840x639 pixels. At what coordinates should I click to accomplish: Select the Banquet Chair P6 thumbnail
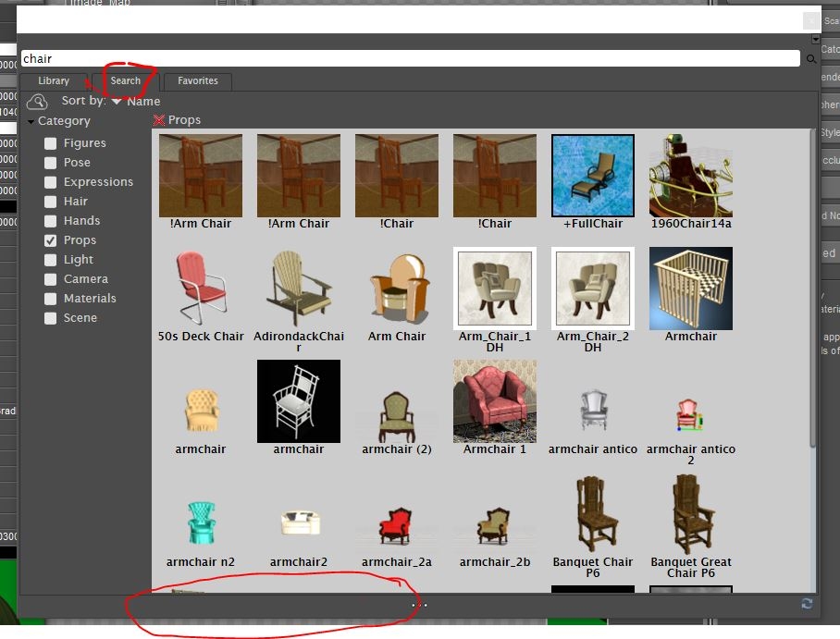point(594,514)
